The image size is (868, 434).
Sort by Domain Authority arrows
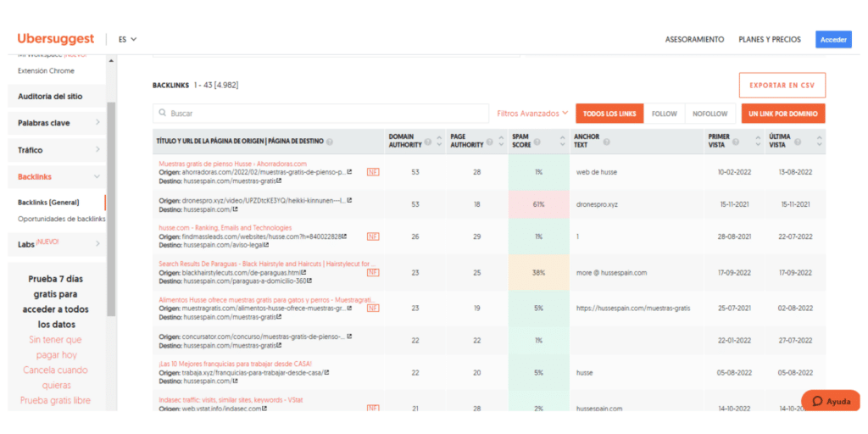(x=439, y=142)
